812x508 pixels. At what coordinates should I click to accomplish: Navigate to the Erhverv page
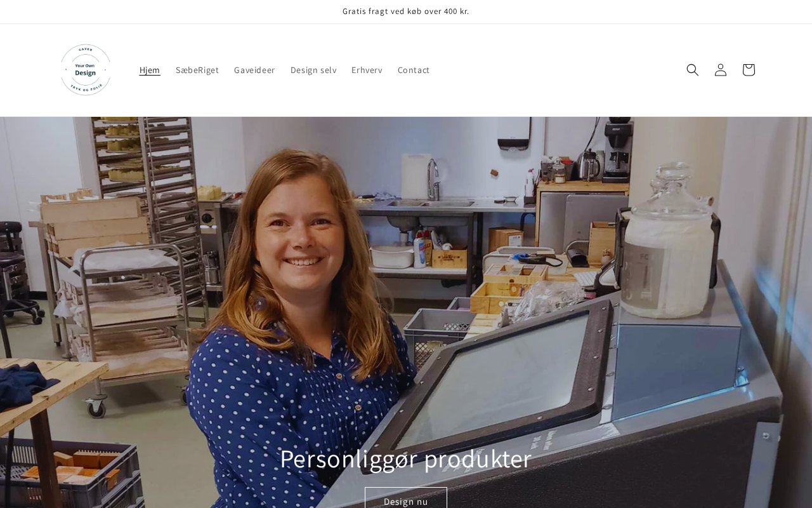click(x=367, y=70)
